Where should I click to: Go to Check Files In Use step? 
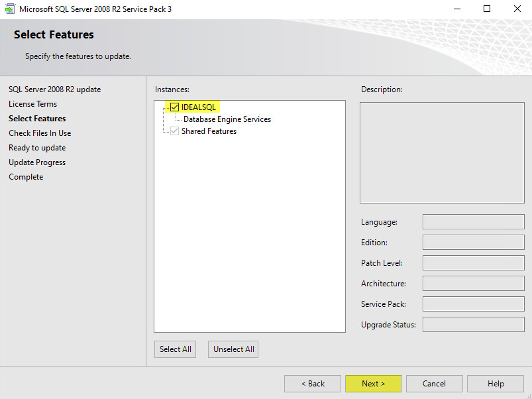[40, 133]
